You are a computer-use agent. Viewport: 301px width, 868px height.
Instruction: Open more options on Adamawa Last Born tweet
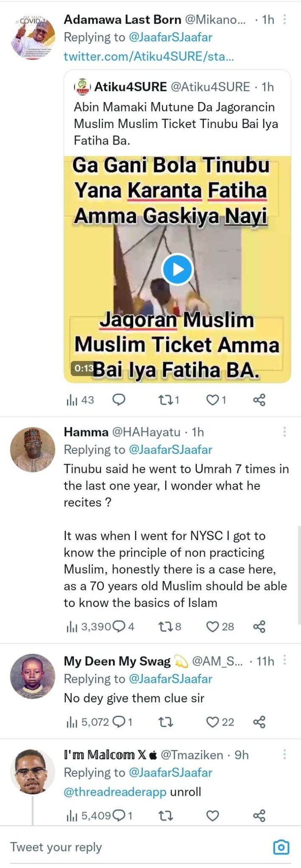pos(284,19)
